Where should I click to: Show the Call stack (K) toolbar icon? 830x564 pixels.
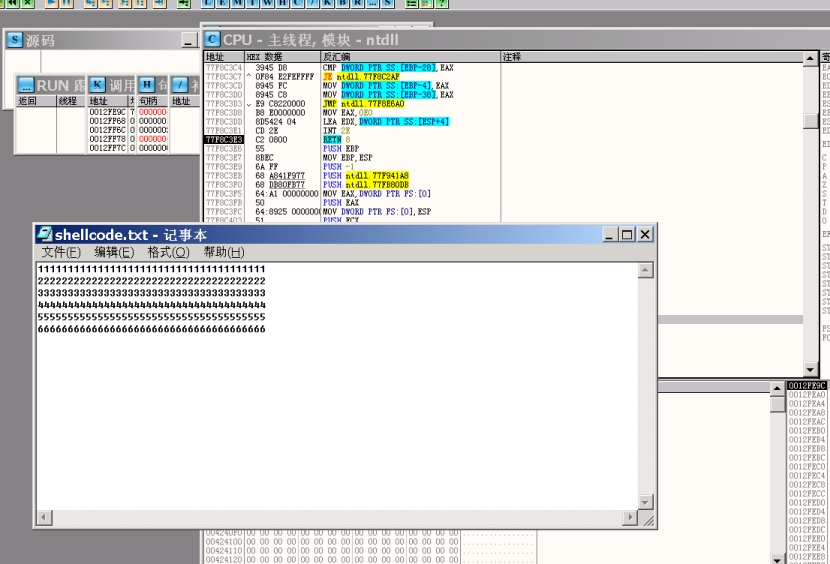(330, 3)
